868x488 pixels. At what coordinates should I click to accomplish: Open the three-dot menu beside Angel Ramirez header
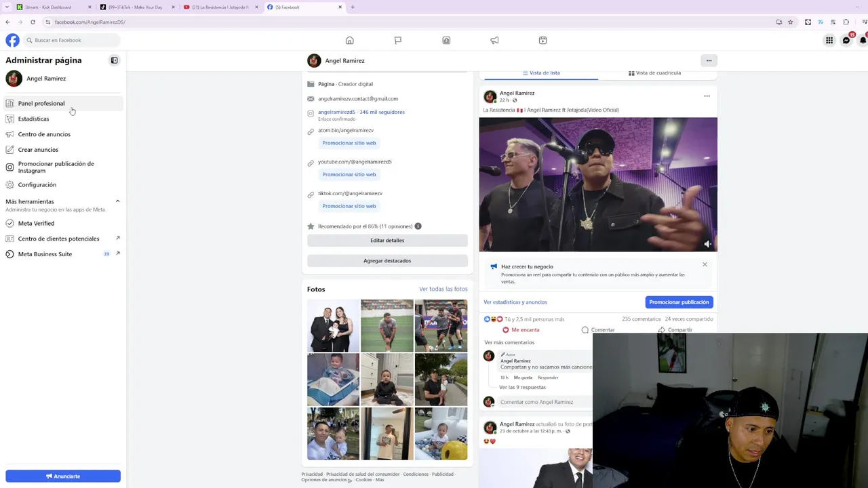[x=709, y=60]
